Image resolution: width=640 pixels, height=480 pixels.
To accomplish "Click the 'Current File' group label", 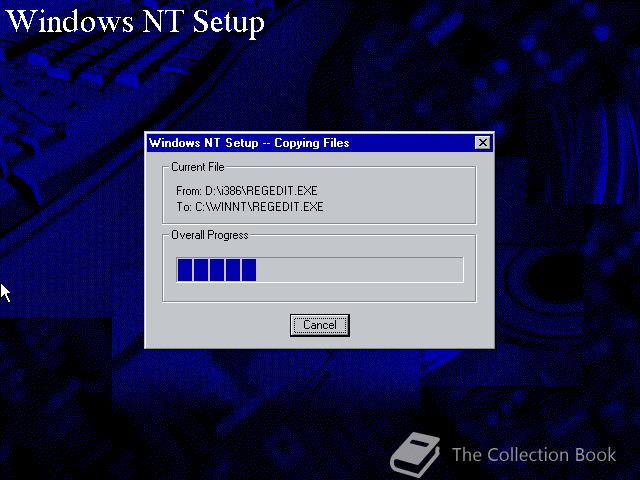I will point(198,167).
